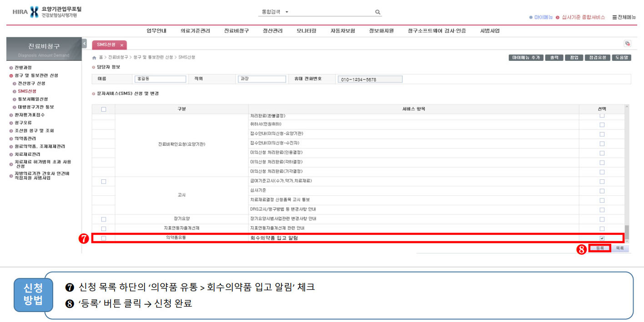The height and width of the screenshot is (322, 644).
Task: Check the 장기요양 group checkbox
Action: (104, 219)
